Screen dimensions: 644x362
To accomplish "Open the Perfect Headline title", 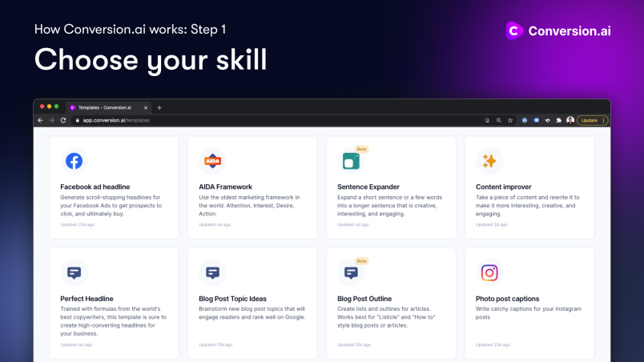I will (87, 299).
